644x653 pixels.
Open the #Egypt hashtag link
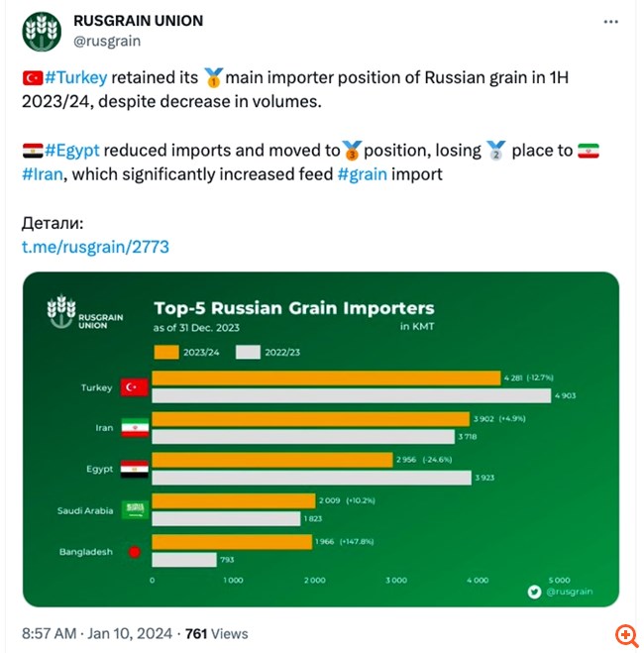click(x=72, y=151)
